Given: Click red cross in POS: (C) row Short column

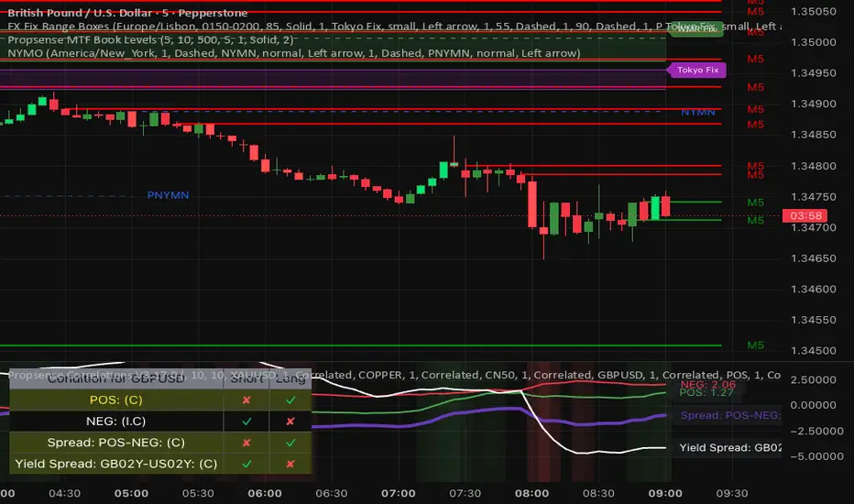Looking at the screenshot, I should [246, 400].
